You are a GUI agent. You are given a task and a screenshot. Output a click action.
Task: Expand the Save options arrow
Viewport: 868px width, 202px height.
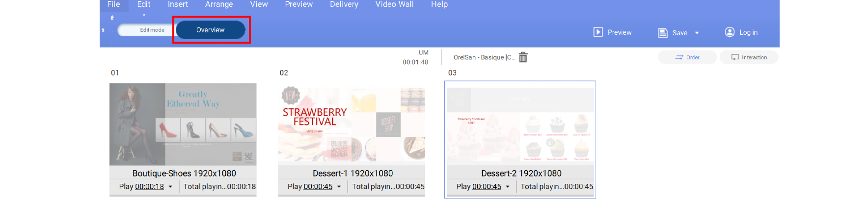point(697,33)
